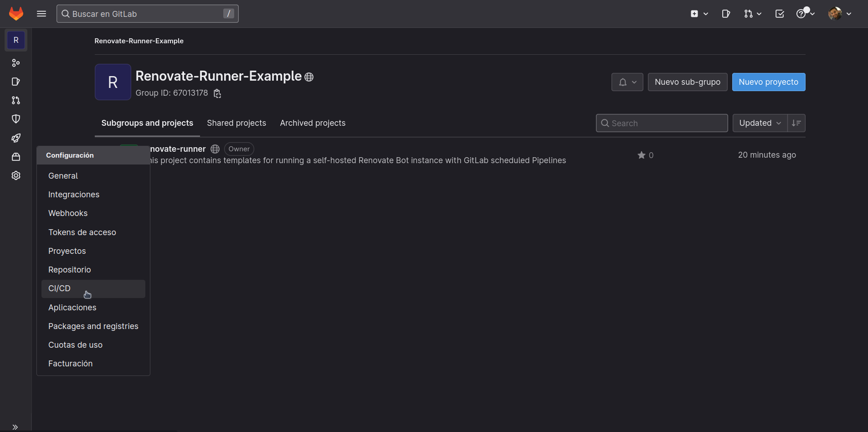Open the help menu question mark

(x=805, y=14)
